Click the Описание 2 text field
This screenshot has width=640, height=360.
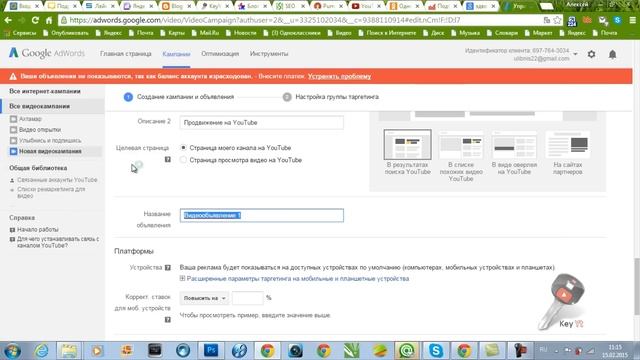[262, 122]
